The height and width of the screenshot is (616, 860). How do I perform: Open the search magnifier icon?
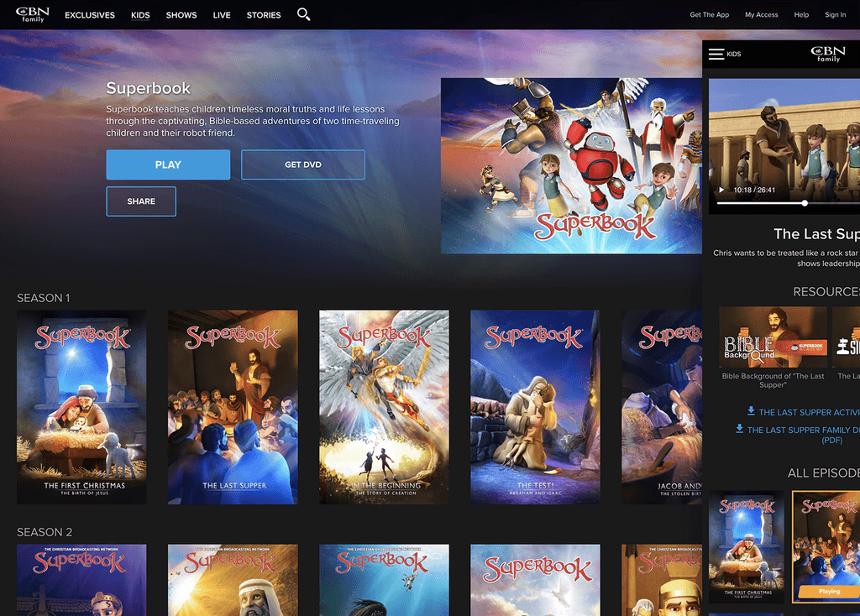pos(303,14)
